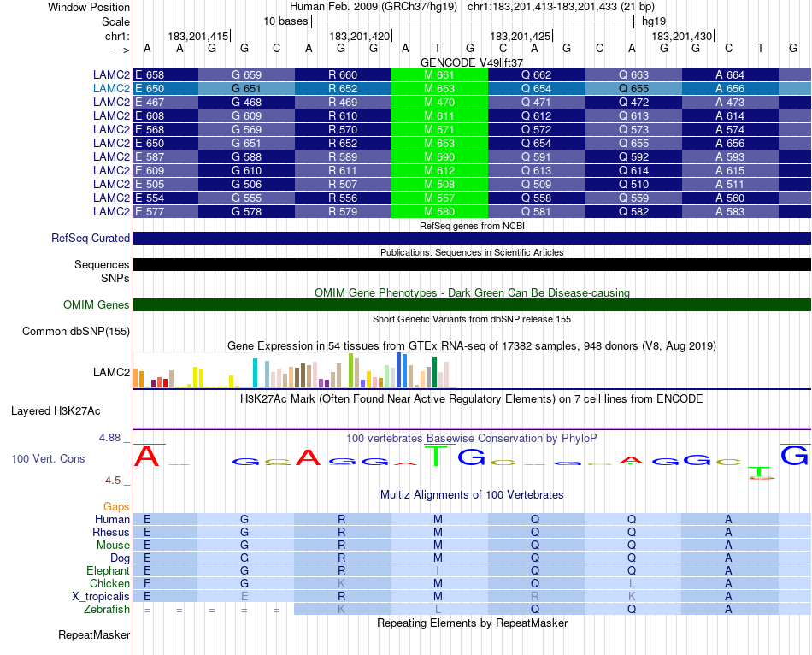
Task: Click the 4.88 PhyloP axis value
Action: click(x=109, y=438)
